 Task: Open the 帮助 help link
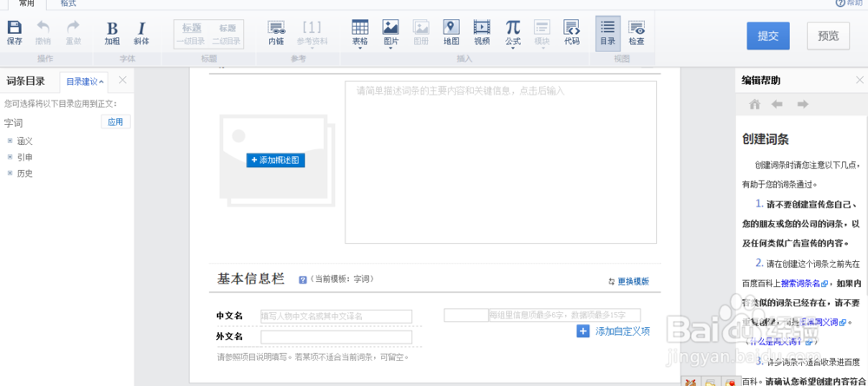[848, 3]
